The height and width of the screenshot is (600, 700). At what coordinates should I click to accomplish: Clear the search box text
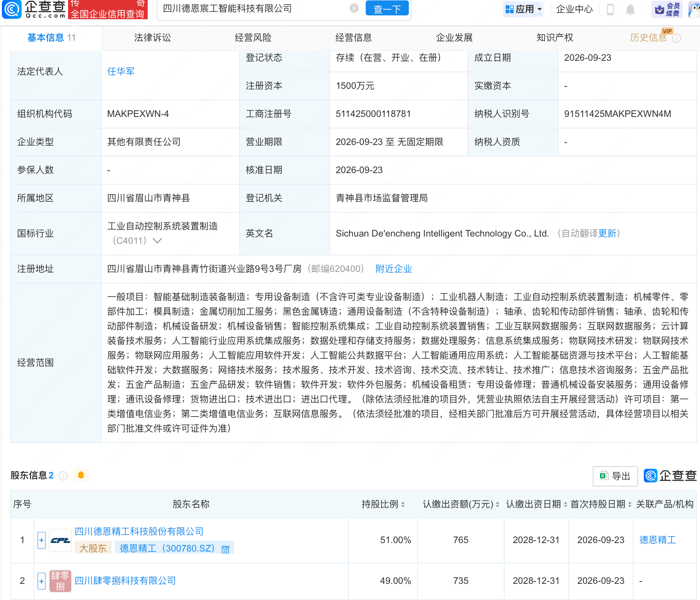354,8
